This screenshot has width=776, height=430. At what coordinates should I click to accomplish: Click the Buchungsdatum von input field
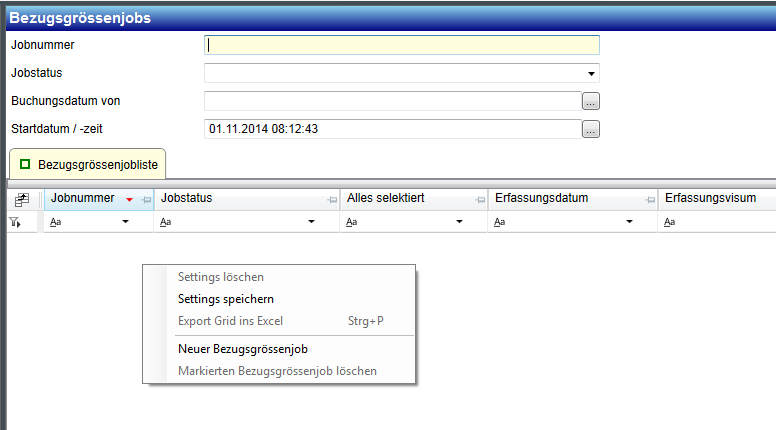pyautogui.click(x=393, y=101)
